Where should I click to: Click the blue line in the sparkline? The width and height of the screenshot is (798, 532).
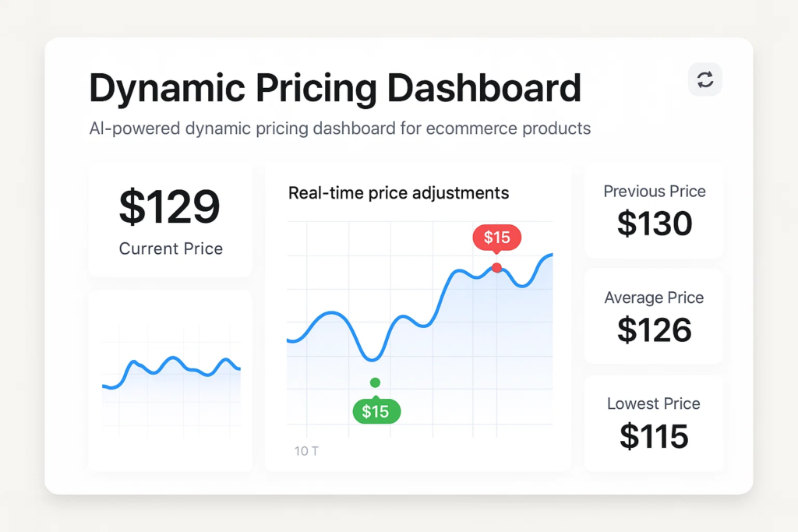click(x=171, y=359)
